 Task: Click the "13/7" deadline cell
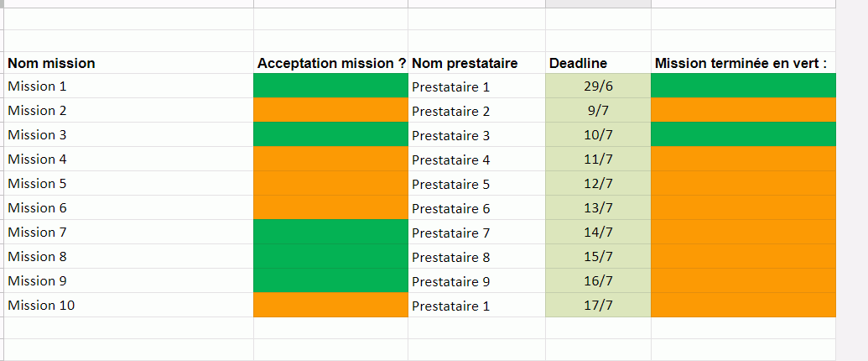(598, 208)
